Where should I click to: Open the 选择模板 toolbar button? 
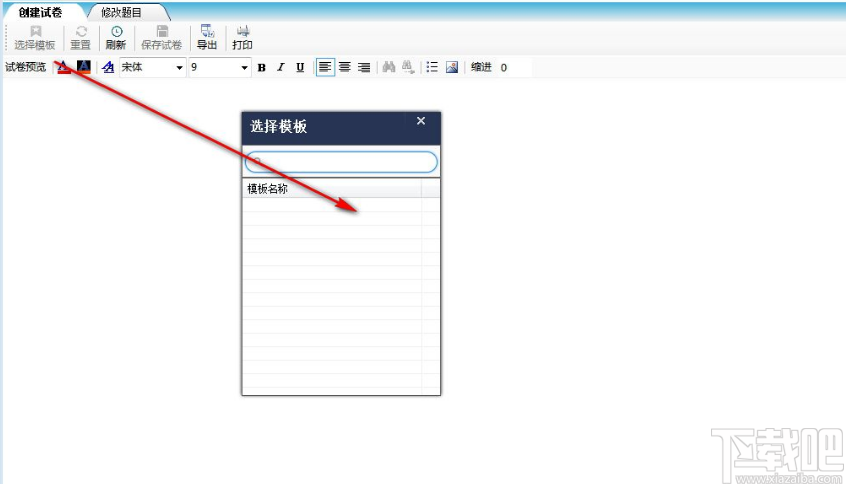click(x=35, y=38)
